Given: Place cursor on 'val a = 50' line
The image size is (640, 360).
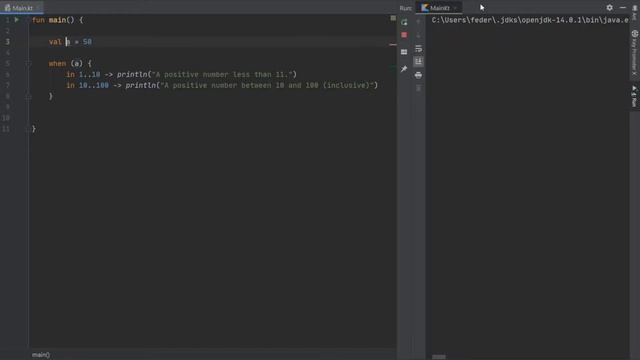Looking at the screenshot, I should tap(70, 42).
